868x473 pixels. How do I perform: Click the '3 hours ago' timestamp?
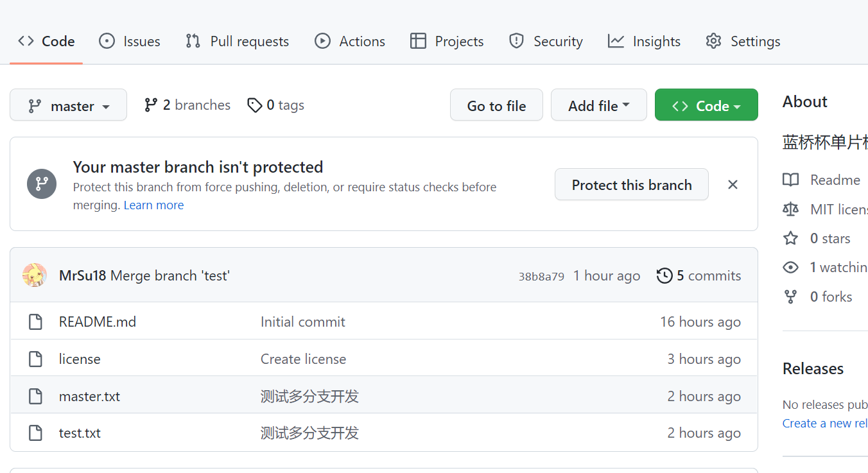[704, 359]
